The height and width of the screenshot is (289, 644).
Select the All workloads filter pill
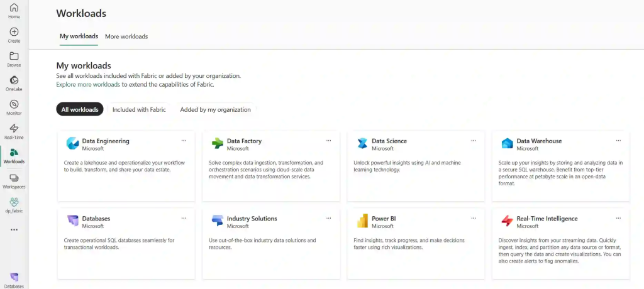[80, 109]
